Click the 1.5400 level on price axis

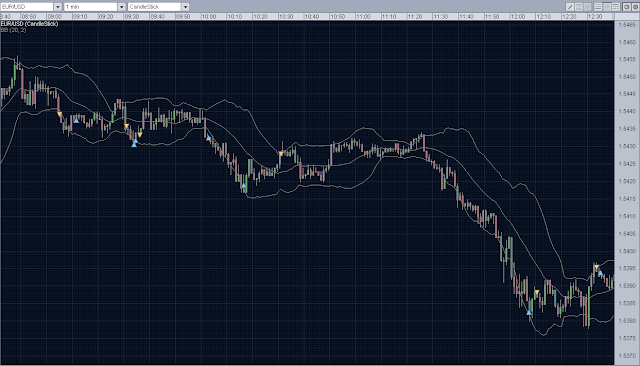(x=627, y=251)
